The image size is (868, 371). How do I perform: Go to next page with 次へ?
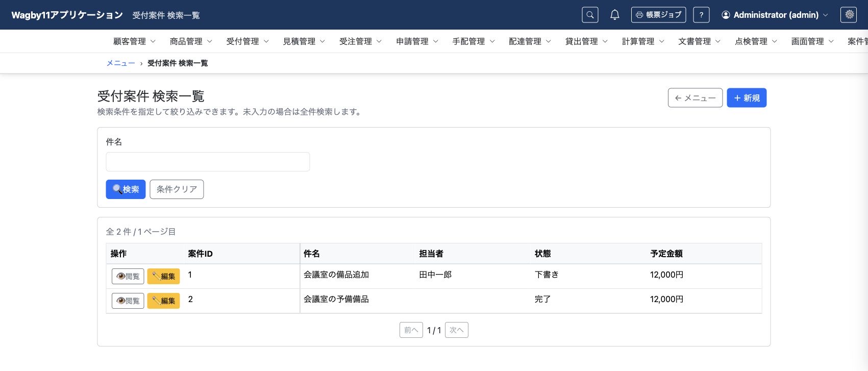coord(457,330)
